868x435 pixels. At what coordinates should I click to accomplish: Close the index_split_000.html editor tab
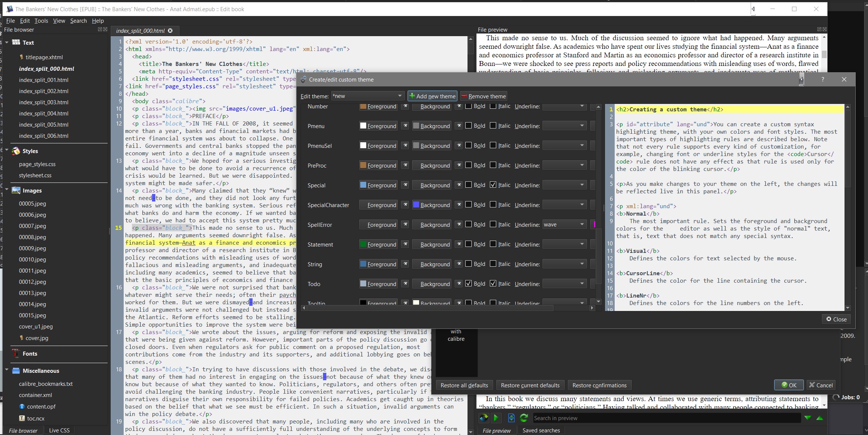[170, 31]
